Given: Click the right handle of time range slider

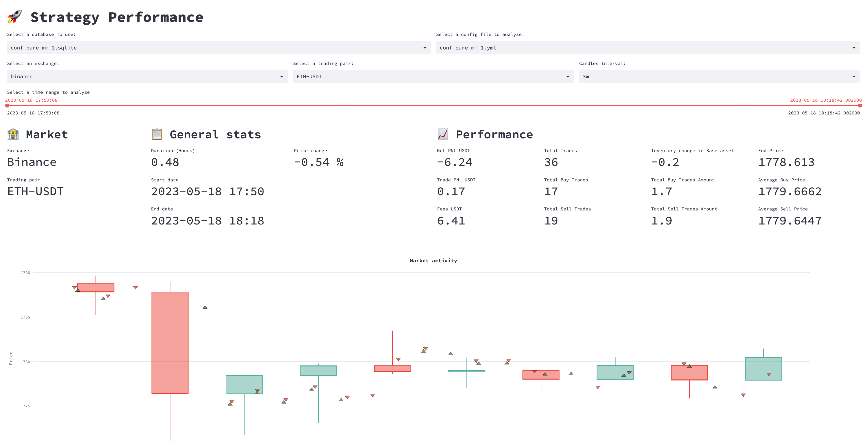Looking at the screenshot, I should [860, 106].
